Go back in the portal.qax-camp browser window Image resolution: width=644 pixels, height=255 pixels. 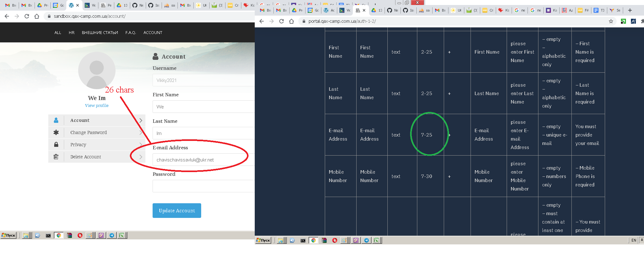pos(262,21)
